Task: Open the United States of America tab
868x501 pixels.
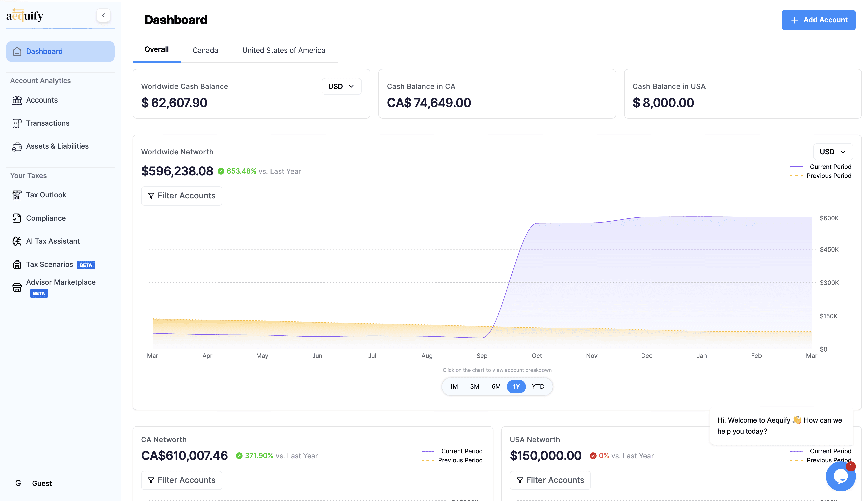Action: (x=283, y=50)
